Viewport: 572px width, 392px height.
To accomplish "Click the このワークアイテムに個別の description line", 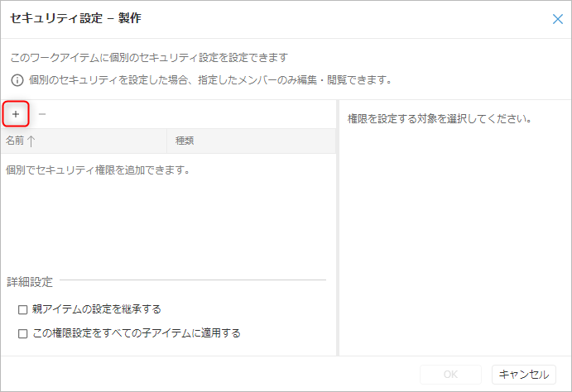I will pyautogui.click(x=149, y=59).
